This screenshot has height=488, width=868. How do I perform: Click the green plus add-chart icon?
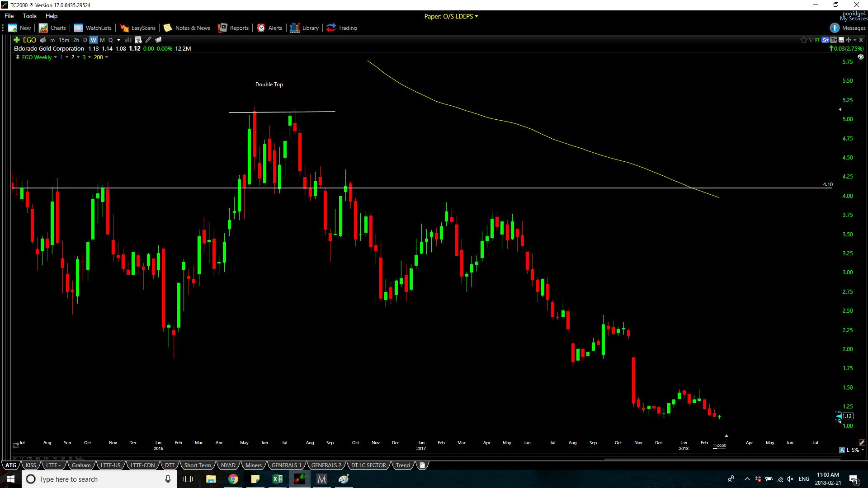pyautogui.click(x=17, y=40)
